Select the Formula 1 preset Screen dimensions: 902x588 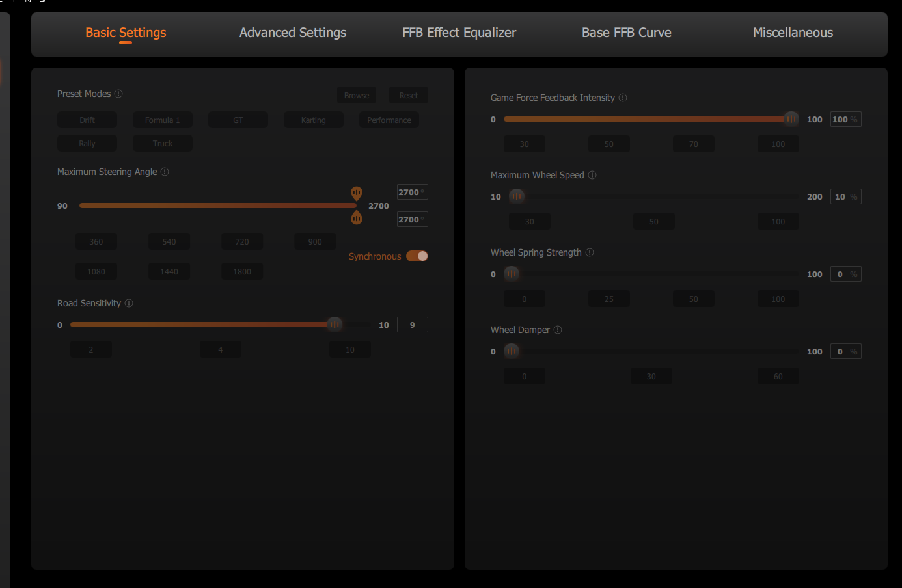[x=163, y=120]
